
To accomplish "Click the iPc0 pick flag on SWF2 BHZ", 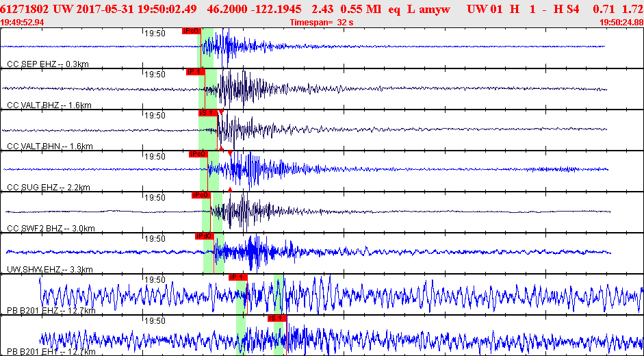I will [x=201, y=195].
